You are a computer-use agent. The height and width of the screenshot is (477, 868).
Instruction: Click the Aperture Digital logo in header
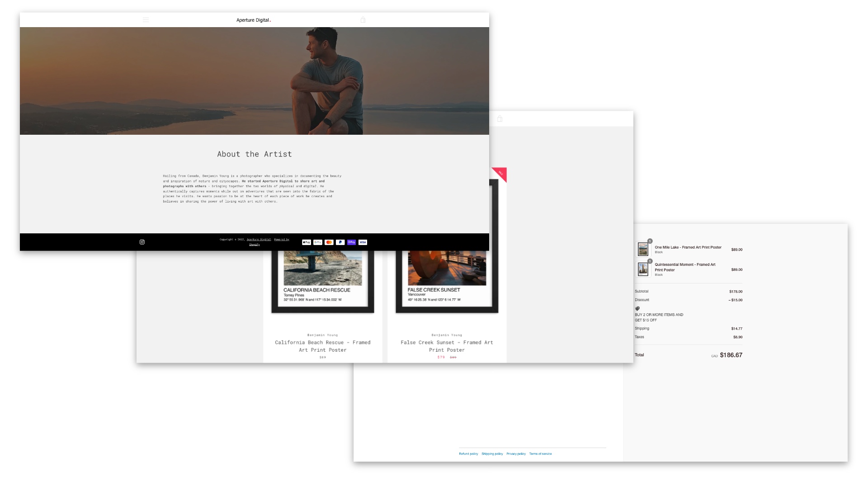(253, 20)
